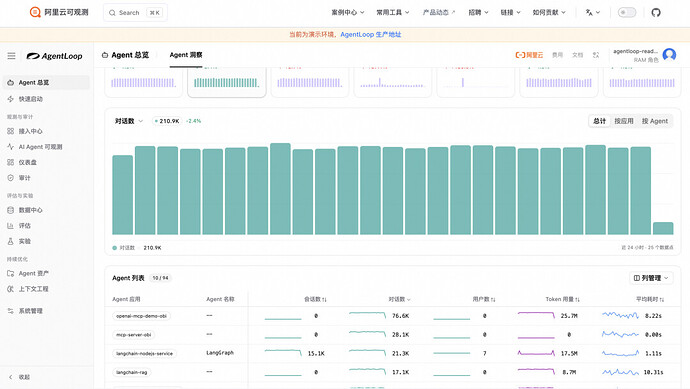690x389 pixels.
Task: Click the Alibaba Cloud Observability logo
Action: pos(59,12)
